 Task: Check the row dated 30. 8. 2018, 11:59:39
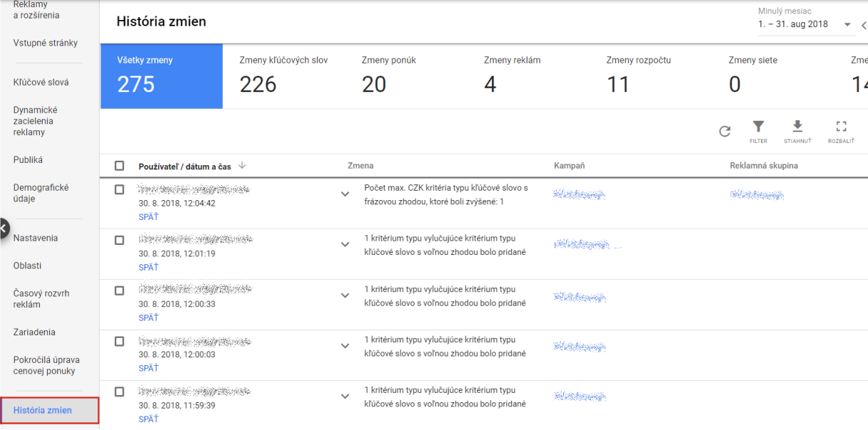pyautogui.click(x=120, y=392)
